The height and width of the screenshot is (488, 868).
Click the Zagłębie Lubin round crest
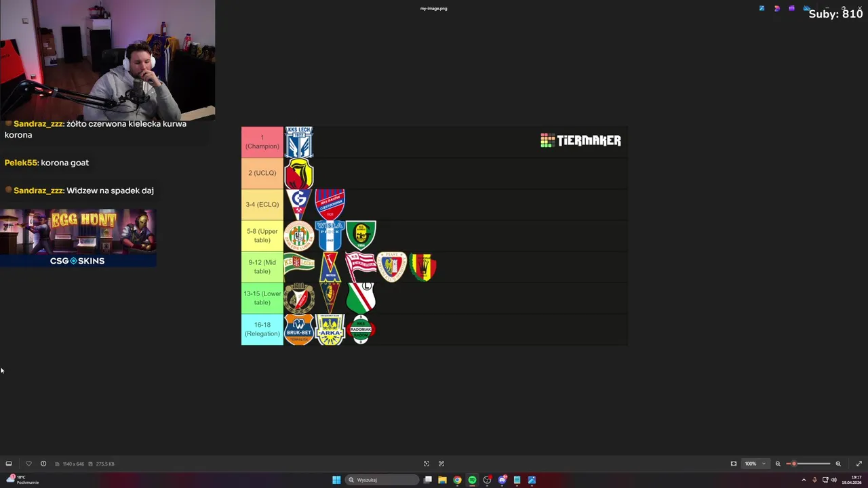pos(299,236)
